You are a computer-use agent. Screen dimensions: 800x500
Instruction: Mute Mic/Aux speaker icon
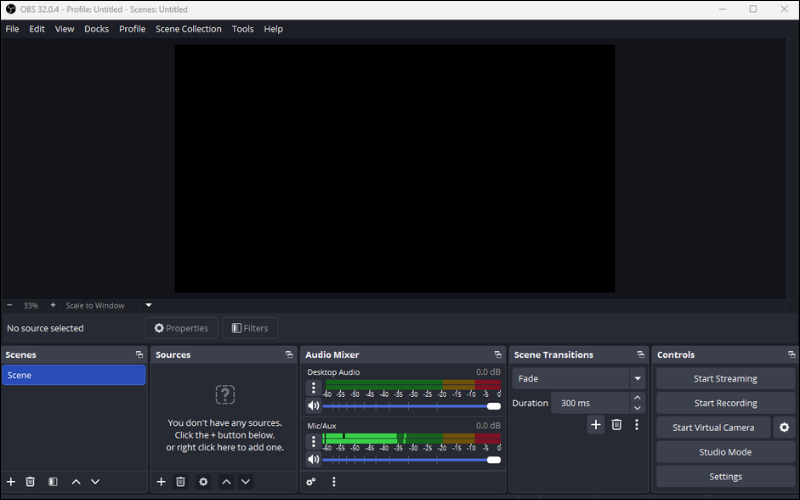pyautogui.click(x=313, y=459)
